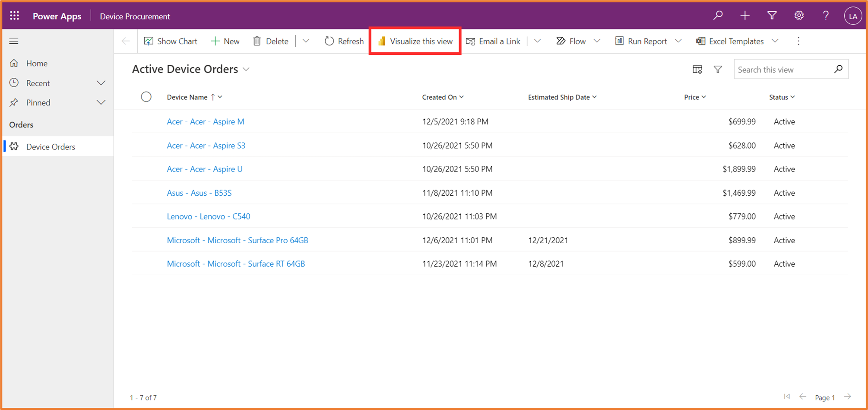Expand the dropdown arrow next to Email a Link
This screenshot has height=410, width=868.
pos(537,41)
